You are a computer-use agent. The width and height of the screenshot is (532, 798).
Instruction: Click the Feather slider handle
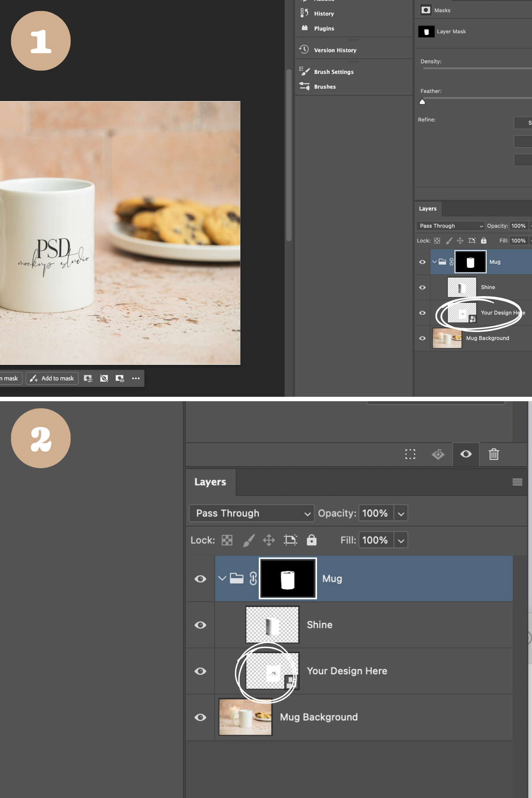coord(422,102)
